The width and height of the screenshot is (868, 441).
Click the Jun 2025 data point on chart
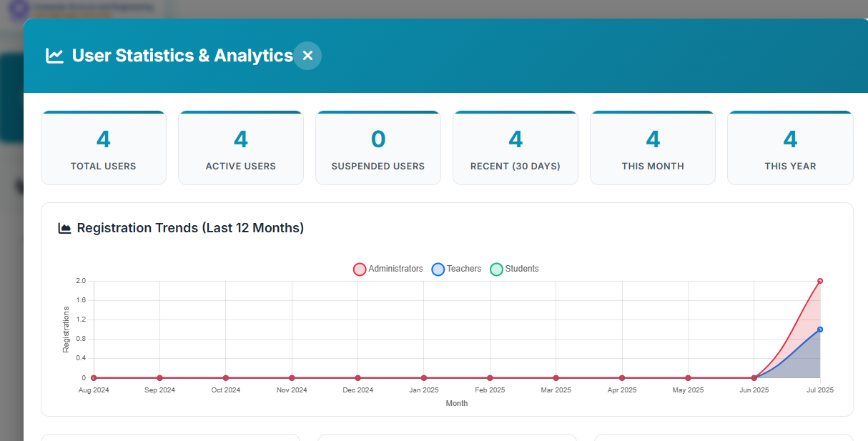[x=754, y=377]
